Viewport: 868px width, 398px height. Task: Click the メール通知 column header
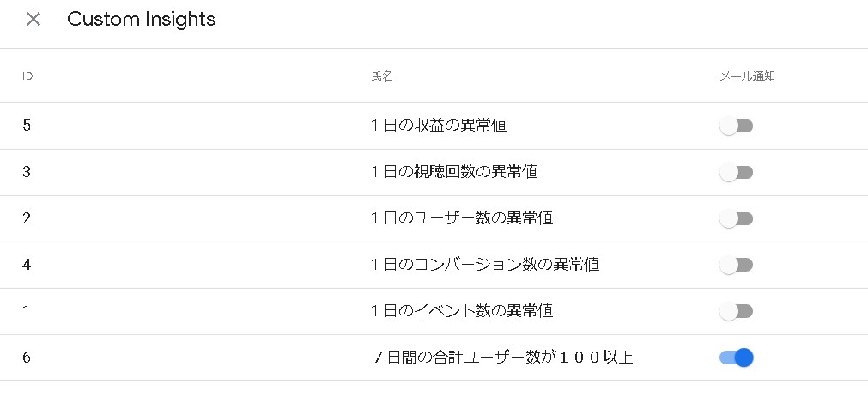coord(747,77)
